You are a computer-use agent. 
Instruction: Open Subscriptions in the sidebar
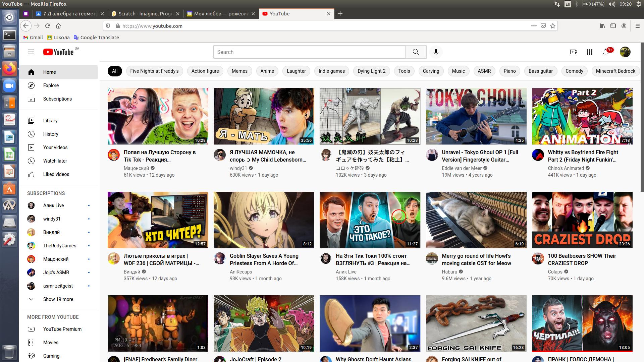57,99
